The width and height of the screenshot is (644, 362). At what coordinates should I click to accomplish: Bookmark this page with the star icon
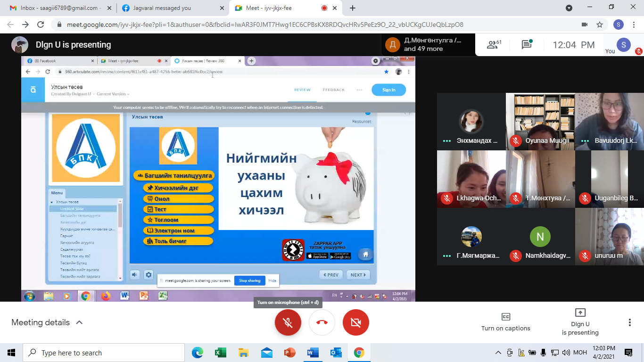[x=600, y=25]
